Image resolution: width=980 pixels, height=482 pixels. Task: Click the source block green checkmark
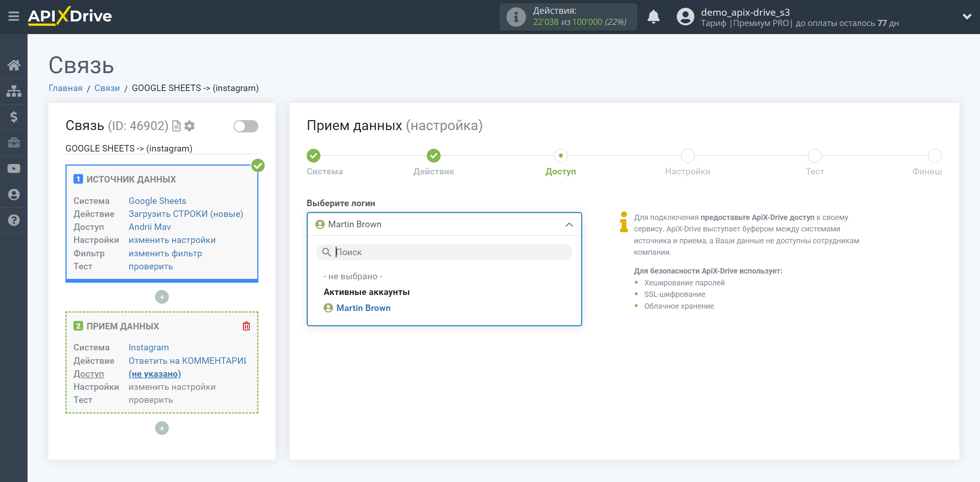(x=258, y=166)
